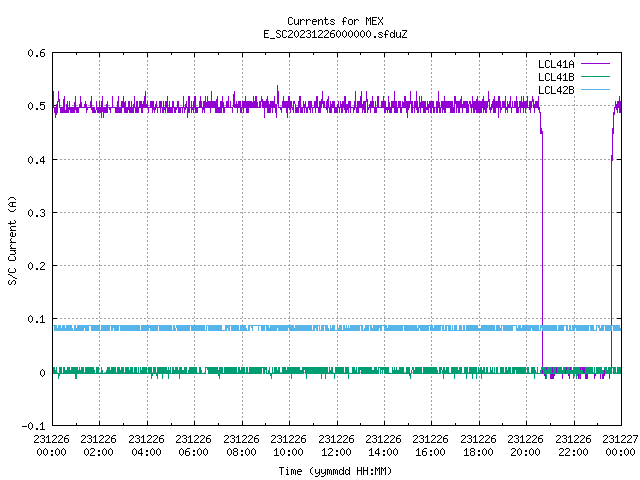This screenshot has height=480, width=640.
Task: Click the 231226 00:00 time tick label
Action: (51, 446)
